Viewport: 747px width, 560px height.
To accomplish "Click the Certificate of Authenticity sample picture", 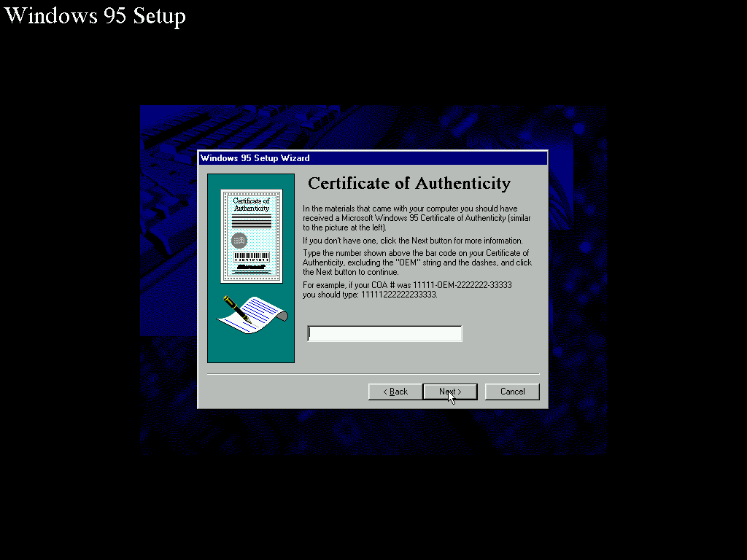I will [x=252, y=236].
